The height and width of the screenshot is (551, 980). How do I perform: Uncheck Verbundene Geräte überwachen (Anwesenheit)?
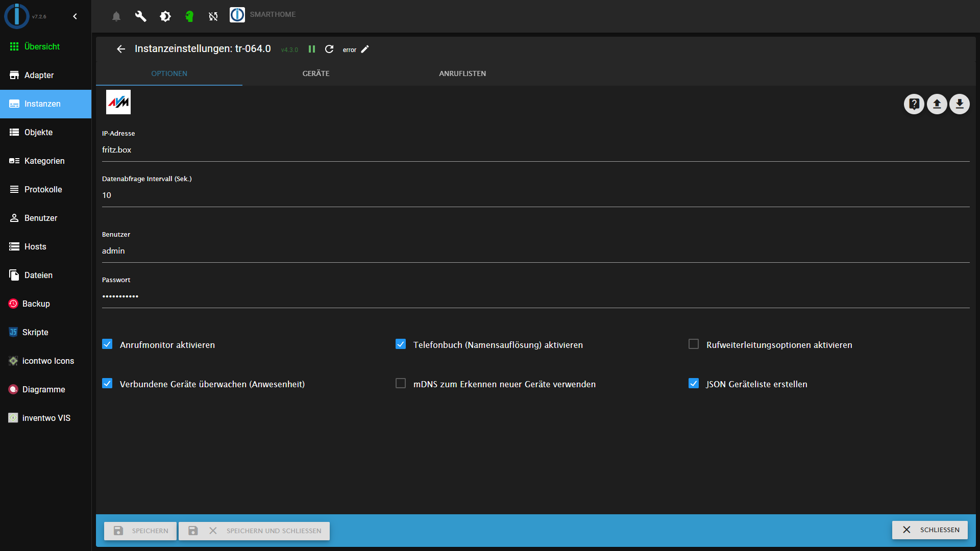(107, 383)
